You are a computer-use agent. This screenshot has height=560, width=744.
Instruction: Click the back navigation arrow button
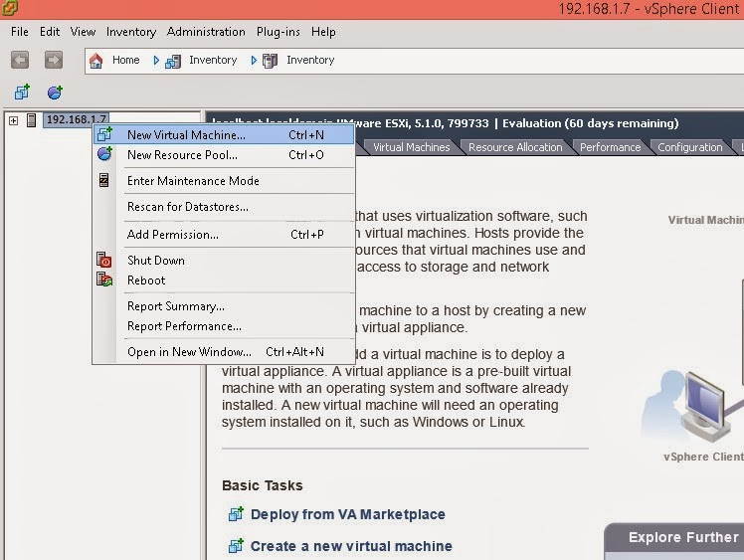[x=20, y=60]
